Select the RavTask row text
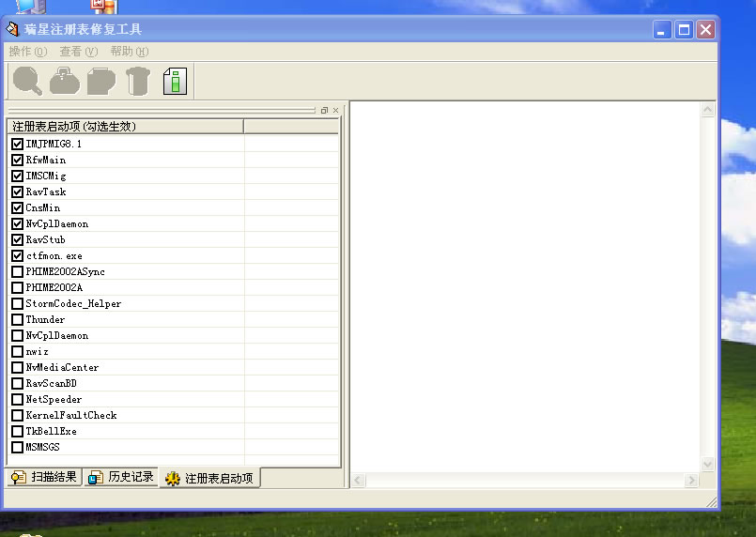 pos(46,192)
